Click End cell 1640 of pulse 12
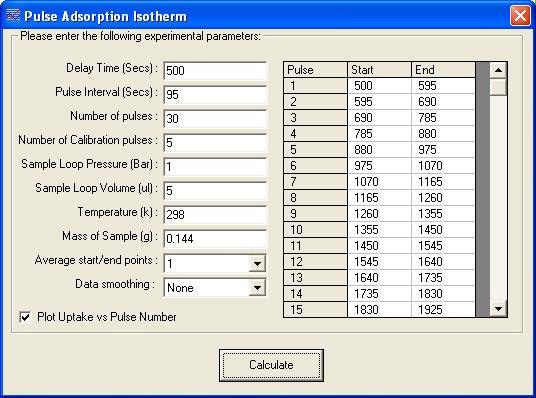 [x=443, y=262]
